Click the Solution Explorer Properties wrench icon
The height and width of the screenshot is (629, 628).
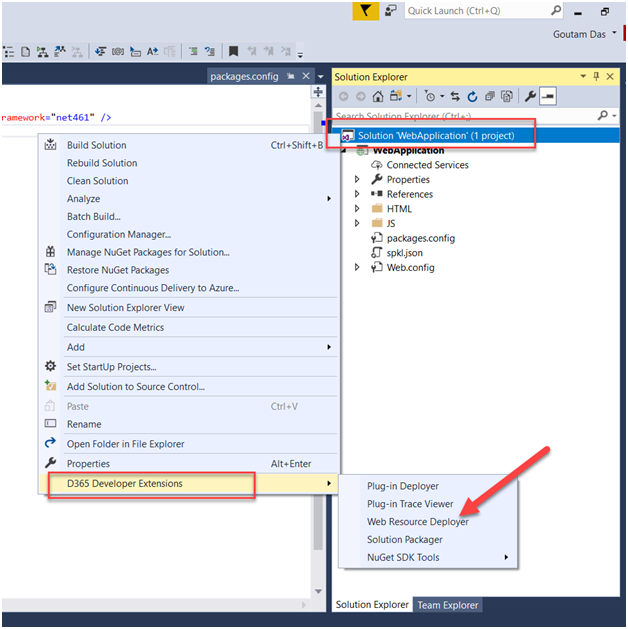pos(530,96)
